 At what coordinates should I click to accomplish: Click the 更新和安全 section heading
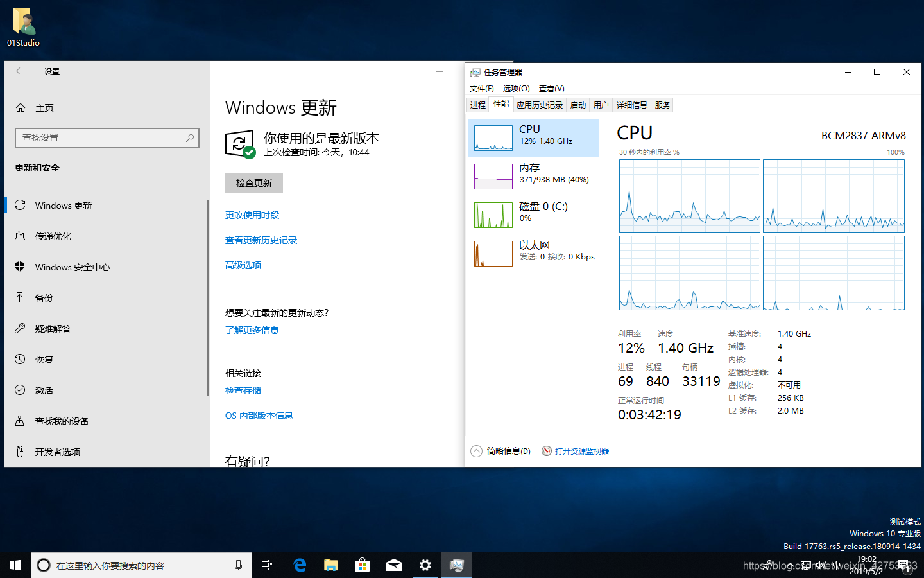pyautogui.click(x=37, y=168)
